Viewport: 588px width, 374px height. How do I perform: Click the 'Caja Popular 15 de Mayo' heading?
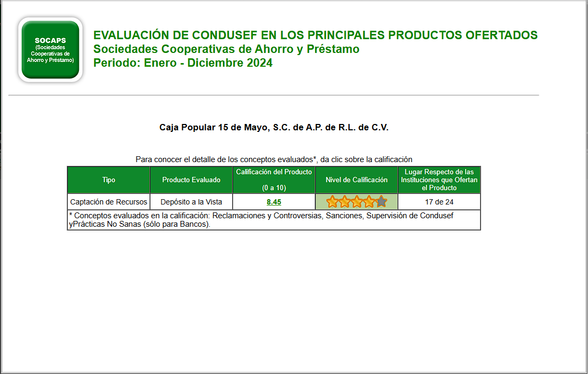pos(274,128)
